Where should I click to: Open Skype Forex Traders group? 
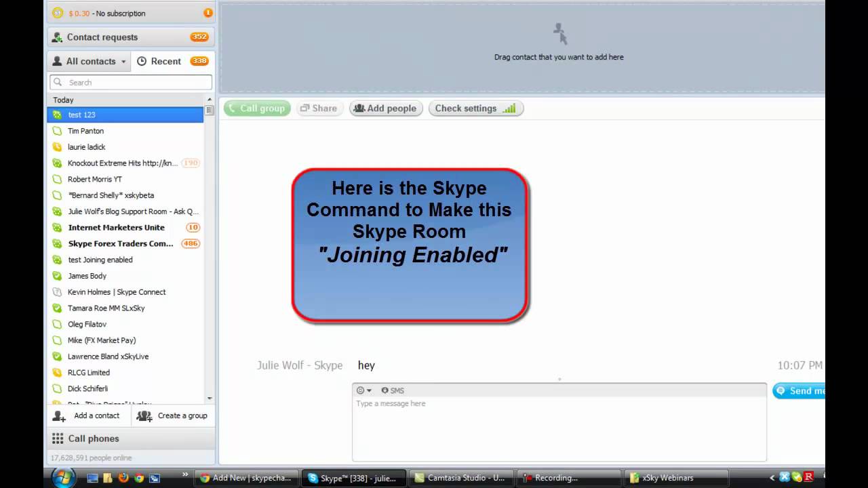point(125,244)
